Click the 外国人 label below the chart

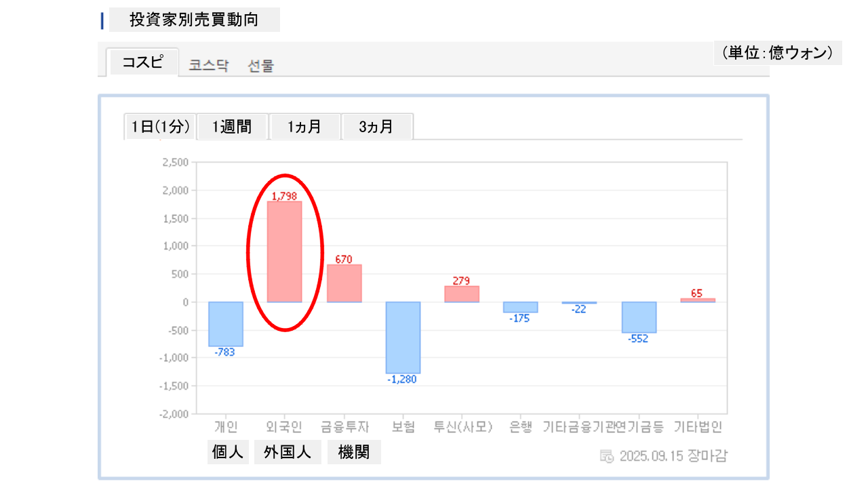tap(288, 452)
